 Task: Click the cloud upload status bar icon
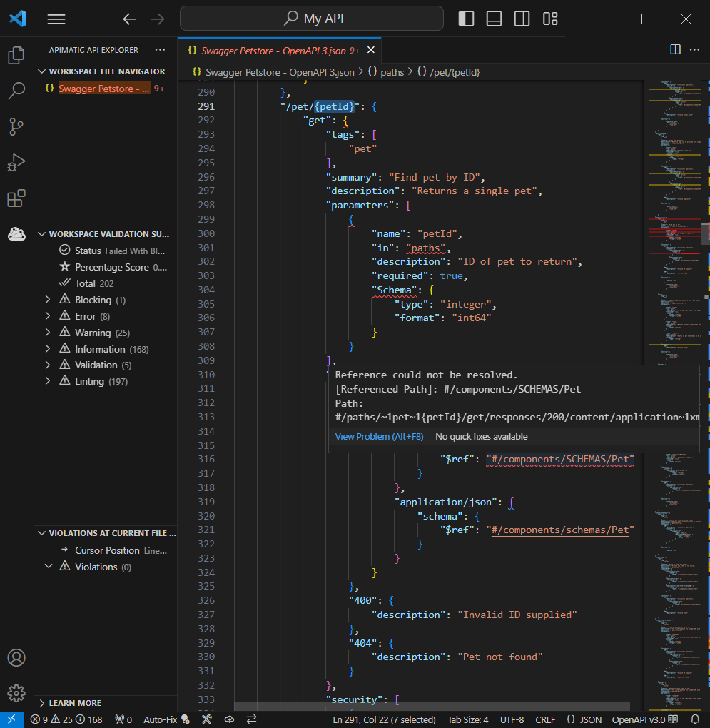229,719
